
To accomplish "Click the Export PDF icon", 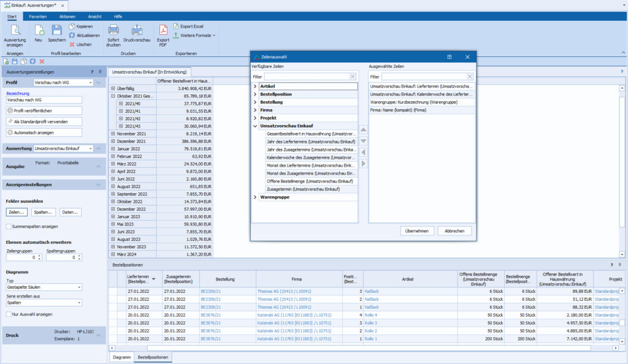I will (163, 31).
